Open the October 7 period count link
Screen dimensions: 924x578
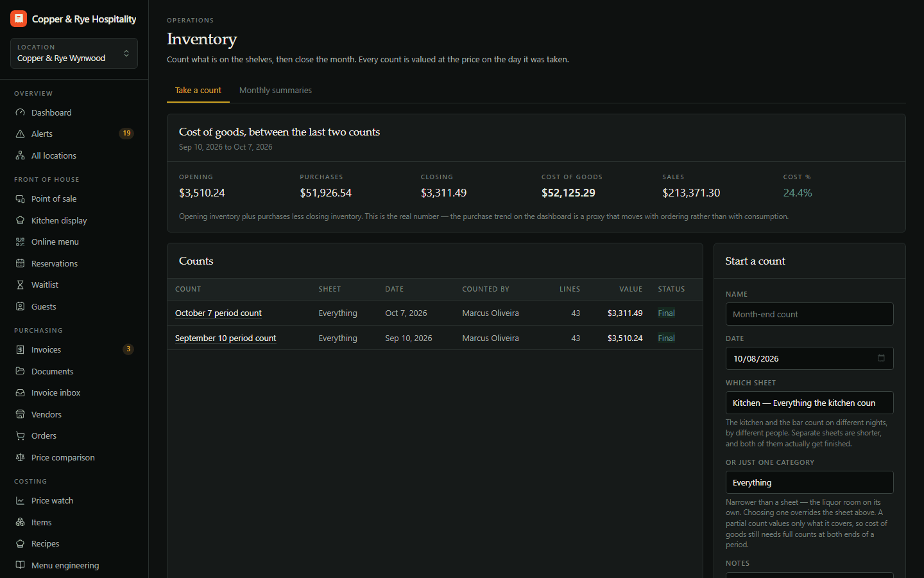point(218,313)
